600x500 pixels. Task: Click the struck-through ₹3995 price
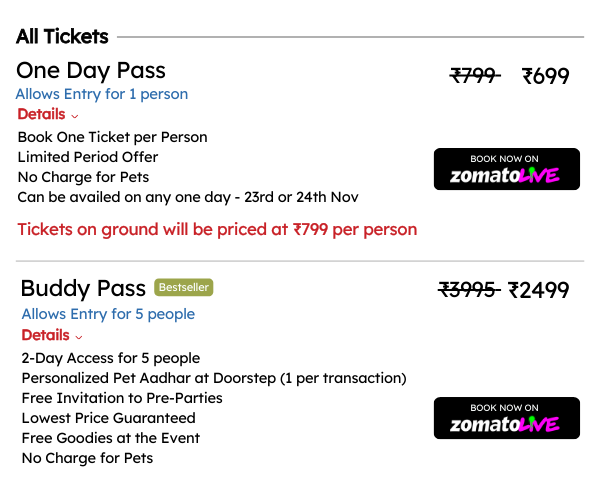click(x=469, y=290)
